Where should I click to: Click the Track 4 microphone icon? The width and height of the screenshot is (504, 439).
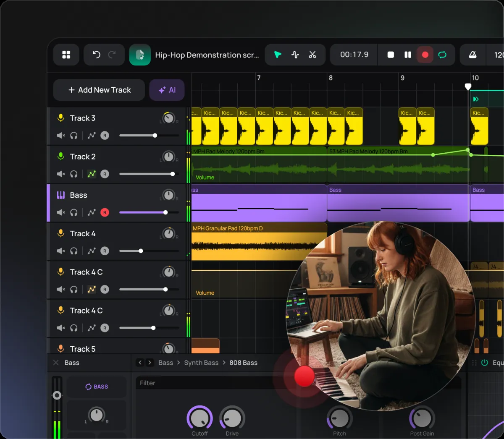61,233
